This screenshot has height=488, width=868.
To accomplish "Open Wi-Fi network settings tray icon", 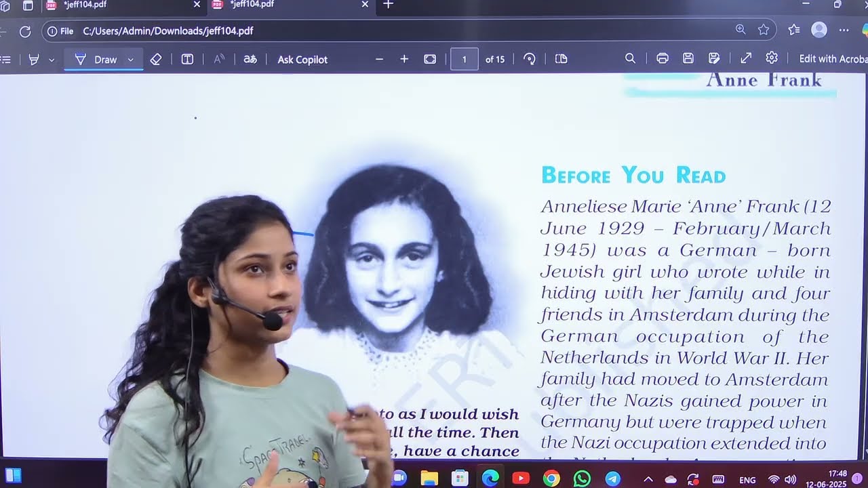I will [x=774, y=479].
